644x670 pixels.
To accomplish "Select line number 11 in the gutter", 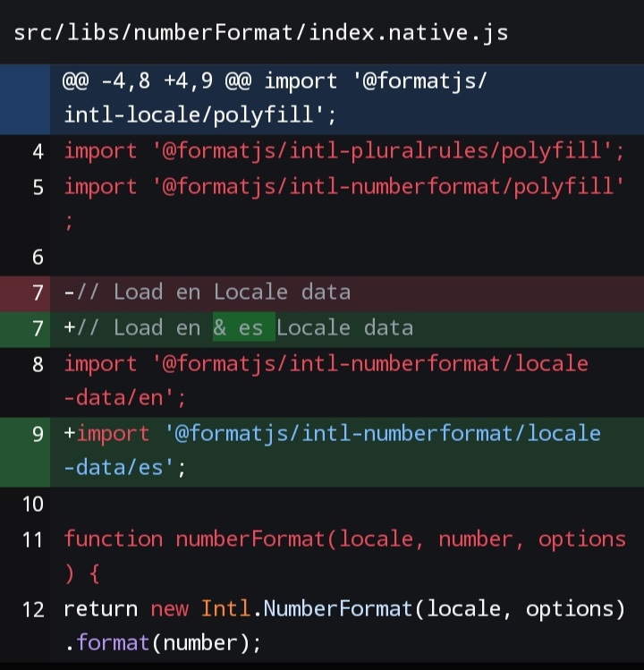I will 33,540.
